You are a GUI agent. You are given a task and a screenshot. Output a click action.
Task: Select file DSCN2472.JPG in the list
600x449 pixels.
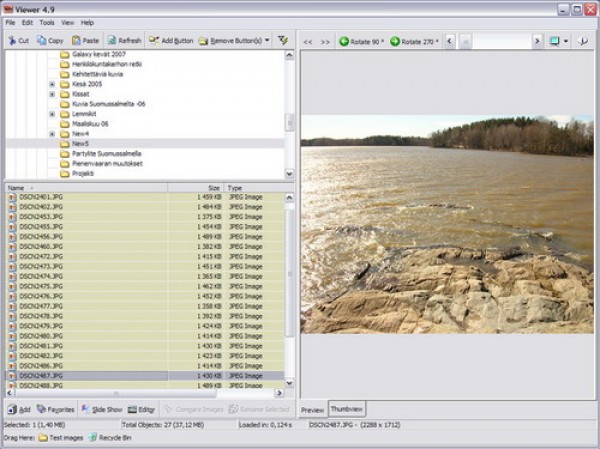(41, 257)
